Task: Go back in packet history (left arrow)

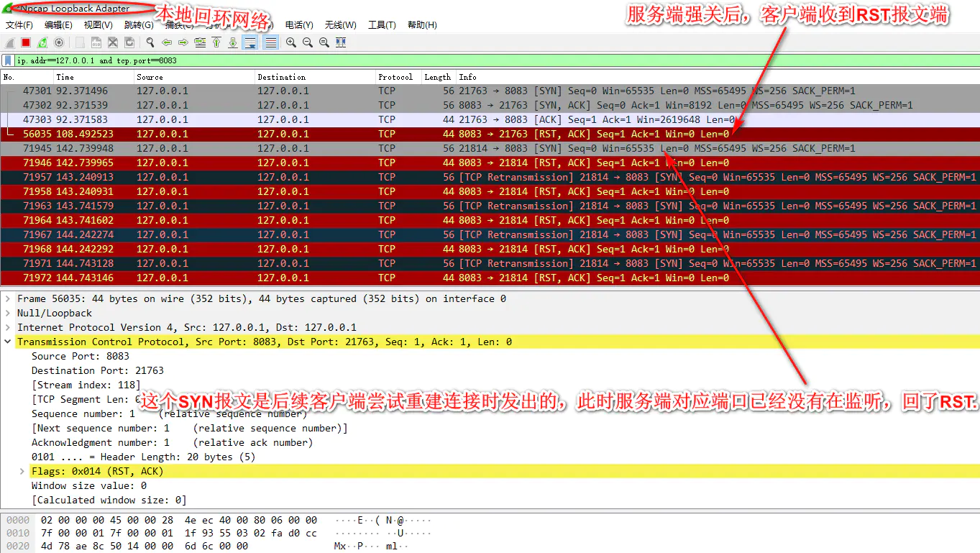Action: [x=167, y=42]
